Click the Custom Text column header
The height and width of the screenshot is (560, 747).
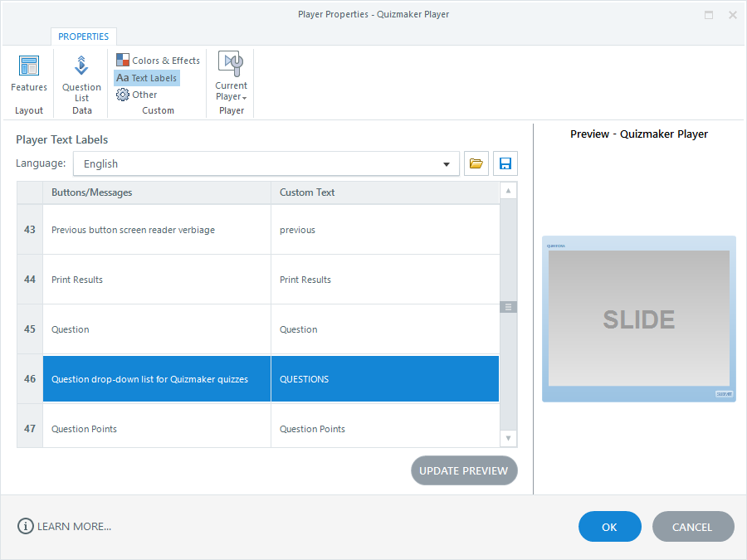tap(385, 192)
